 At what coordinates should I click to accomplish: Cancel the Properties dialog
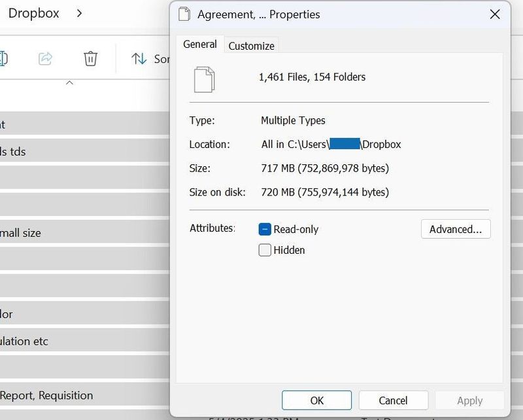(x=393, y=400)
